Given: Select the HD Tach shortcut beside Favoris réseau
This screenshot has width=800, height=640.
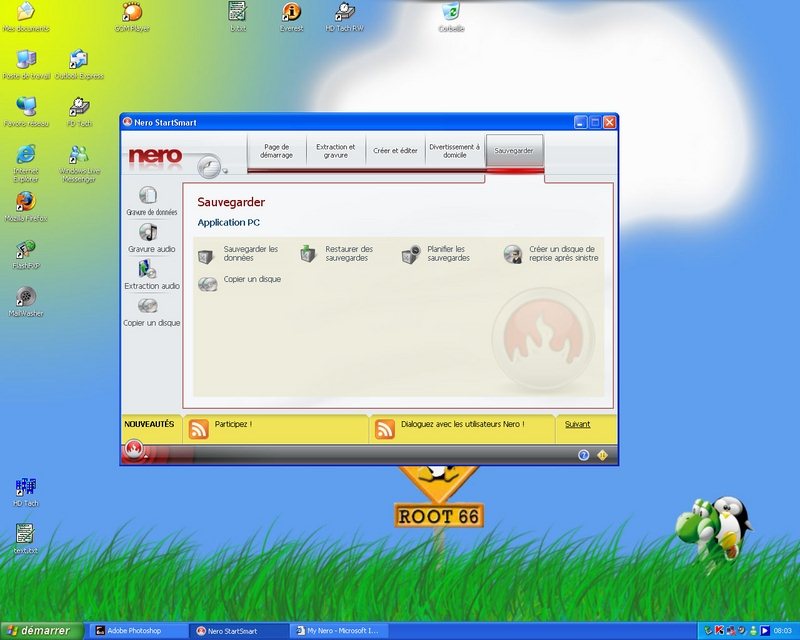Looking at the screenshot, I should 79,112.
